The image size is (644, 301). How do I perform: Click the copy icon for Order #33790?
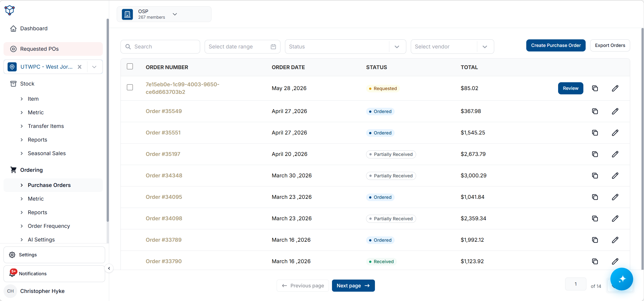coord(595,261)
